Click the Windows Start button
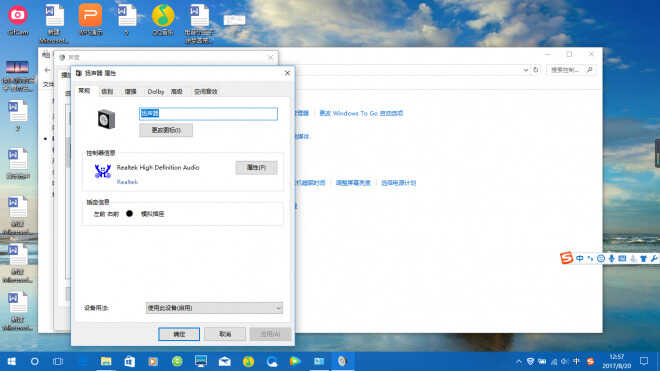Screen dimensions: 660x371 click(11, 361)
